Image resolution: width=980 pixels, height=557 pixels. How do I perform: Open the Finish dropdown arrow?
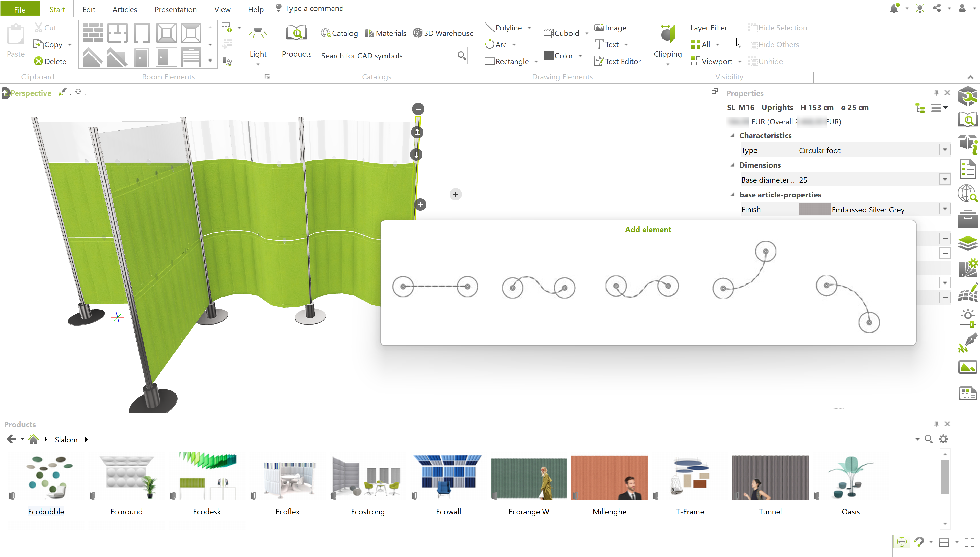click(945, 208)
